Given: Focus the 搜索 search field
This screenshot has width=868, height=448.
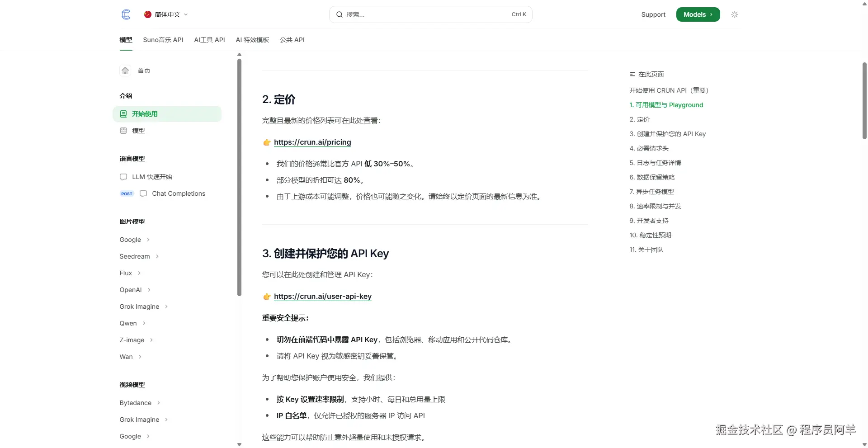Looking at the screenshot, I should click(x=430, y=14).
